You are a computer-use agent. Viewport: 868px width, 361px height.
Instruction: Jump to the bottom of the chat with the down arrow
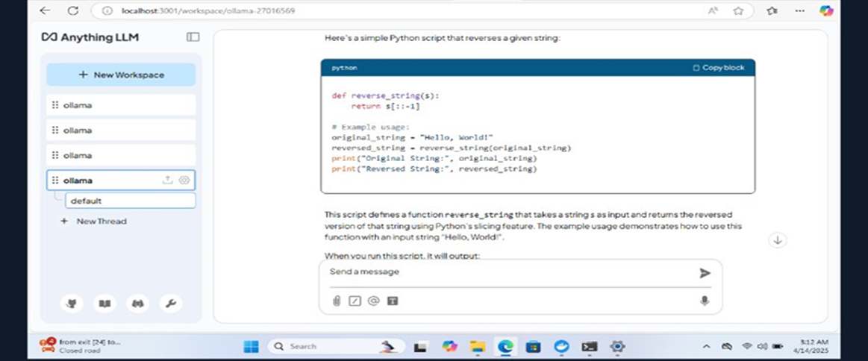(x=778, y=240)
